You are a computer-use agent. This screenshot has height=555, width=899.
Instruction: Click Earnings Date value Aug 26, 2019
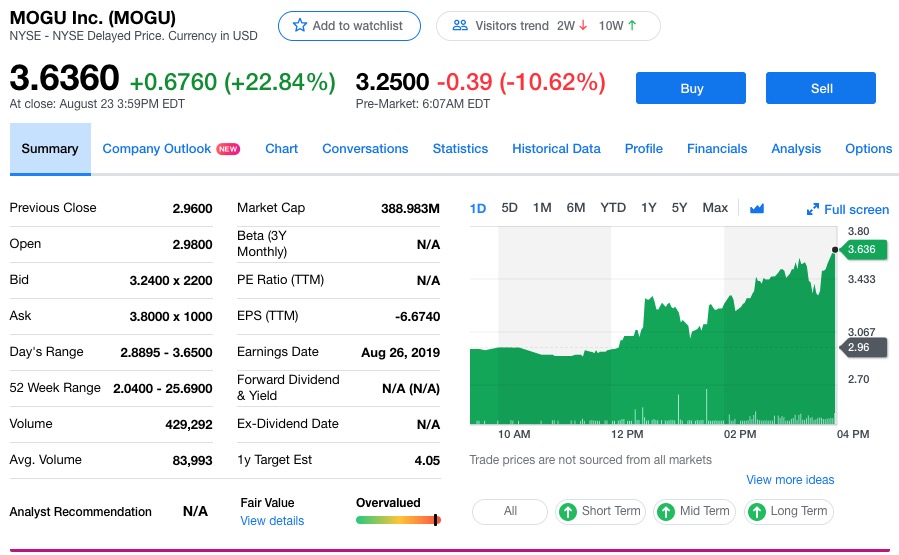400,353
